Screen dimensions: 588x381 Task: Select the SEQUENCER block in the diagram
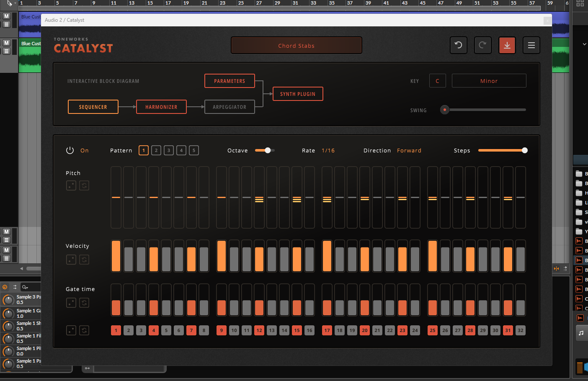click(x=93, y=107)
